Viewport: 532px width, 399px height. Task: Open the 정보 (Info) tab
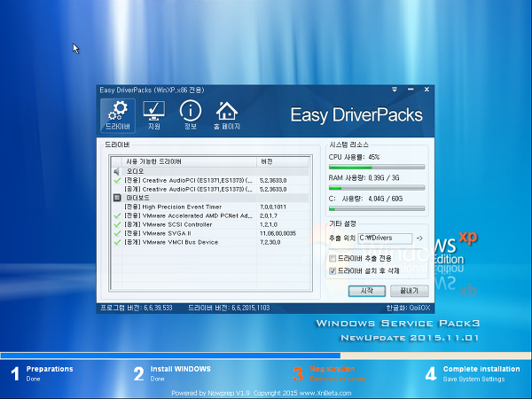pyautogui.click(x=191, y=115)
